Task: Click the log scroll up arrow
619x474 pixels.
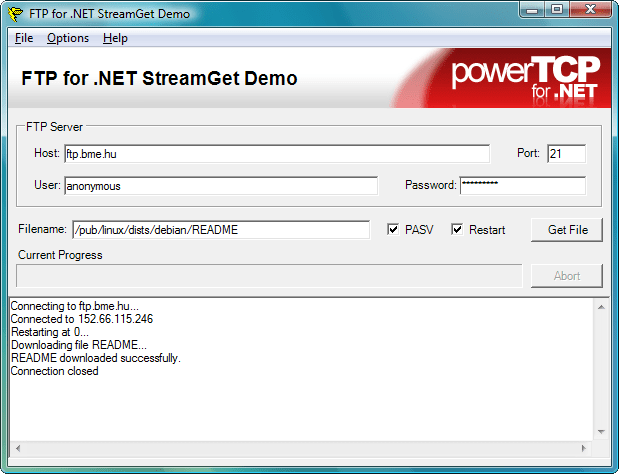Action: [601, 307]
